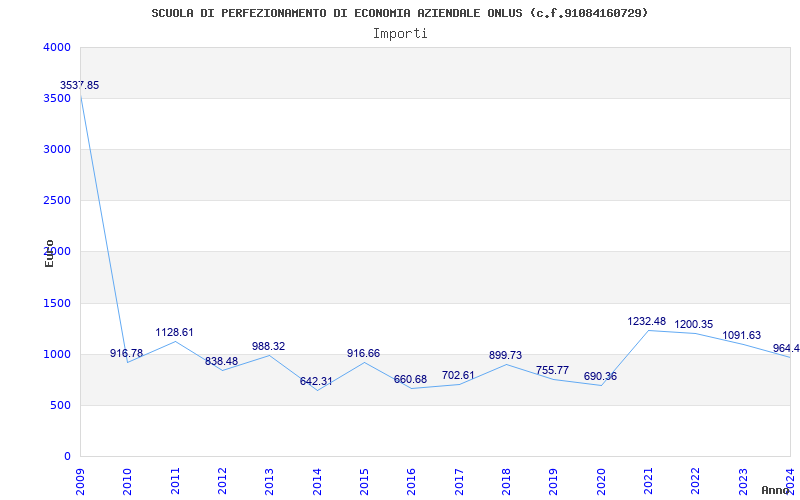Click the 4000 tick on y-axis

[57, 47]
